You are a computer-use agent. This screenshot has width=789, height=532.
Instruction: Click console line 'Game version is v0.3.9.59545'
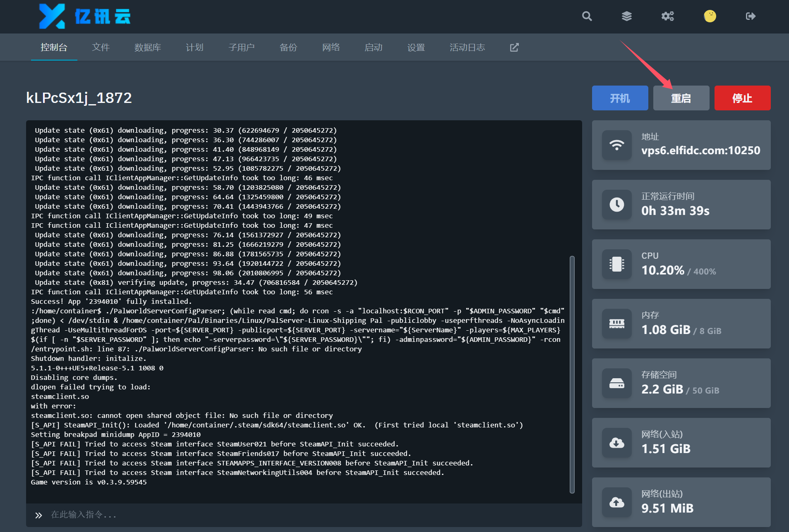click(x=89, y=482)
